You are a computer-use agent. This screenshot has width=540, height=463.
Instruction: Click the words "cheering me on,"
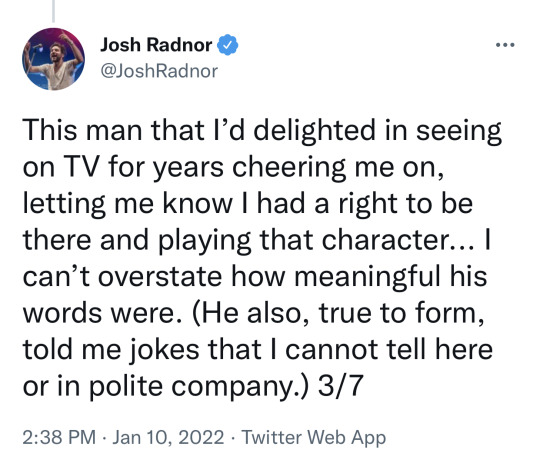pos(338,168)
